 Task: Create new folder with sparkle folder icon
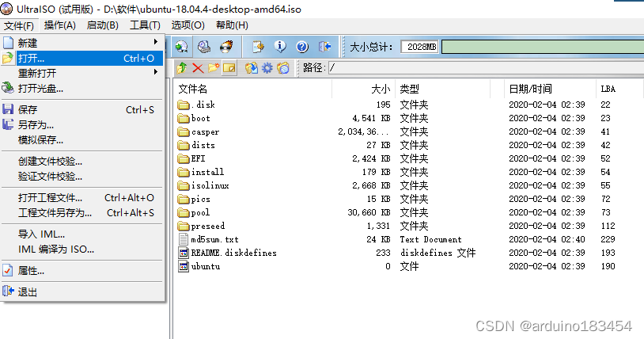pyautogui.click(x=214, y=68)
